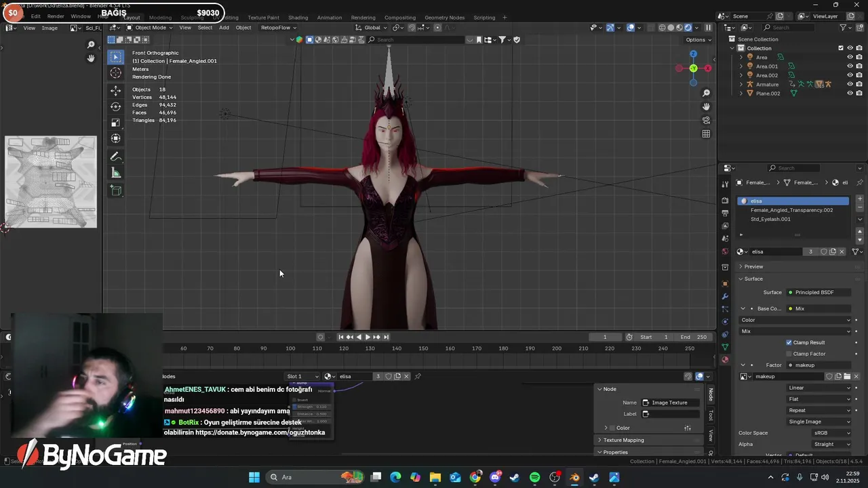Activate the Select Box tool
Viewport: 868px width, 488px height.
(x=116, y=57)
